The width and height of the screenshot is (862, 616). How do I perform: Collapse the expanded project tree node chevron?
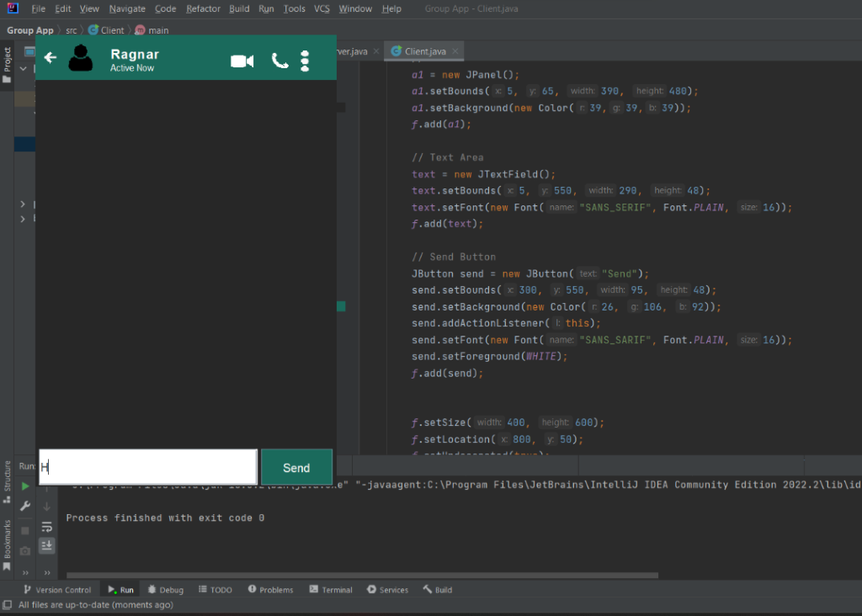point(23,69)
